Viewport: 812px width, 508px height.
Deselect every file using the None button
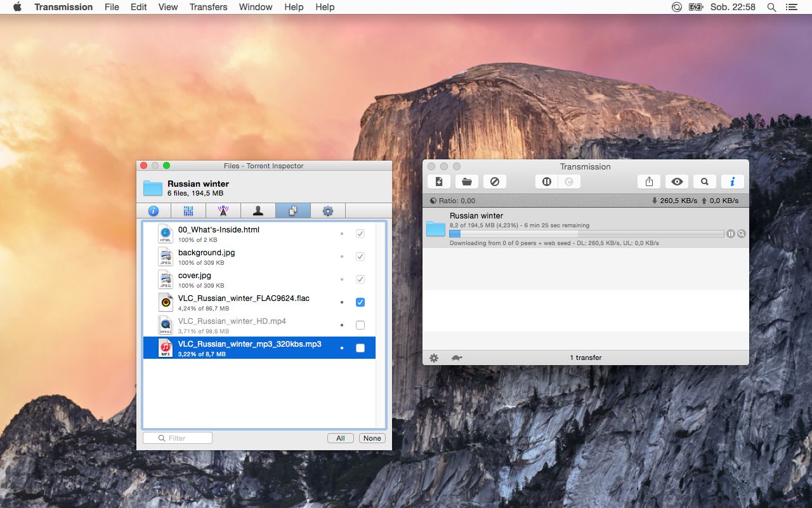[372, 438]
